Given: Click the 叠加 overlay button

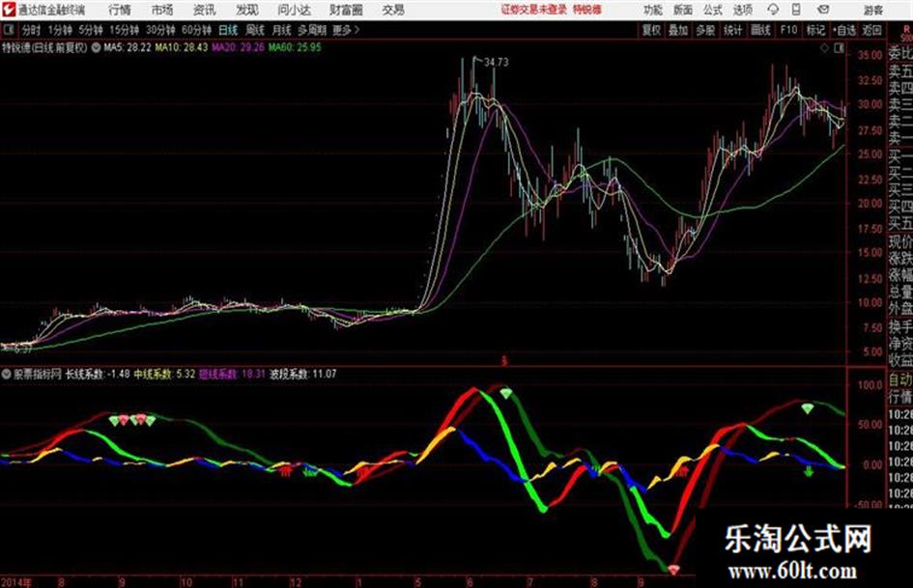Looking at the screenshot, I should [678, 30].
